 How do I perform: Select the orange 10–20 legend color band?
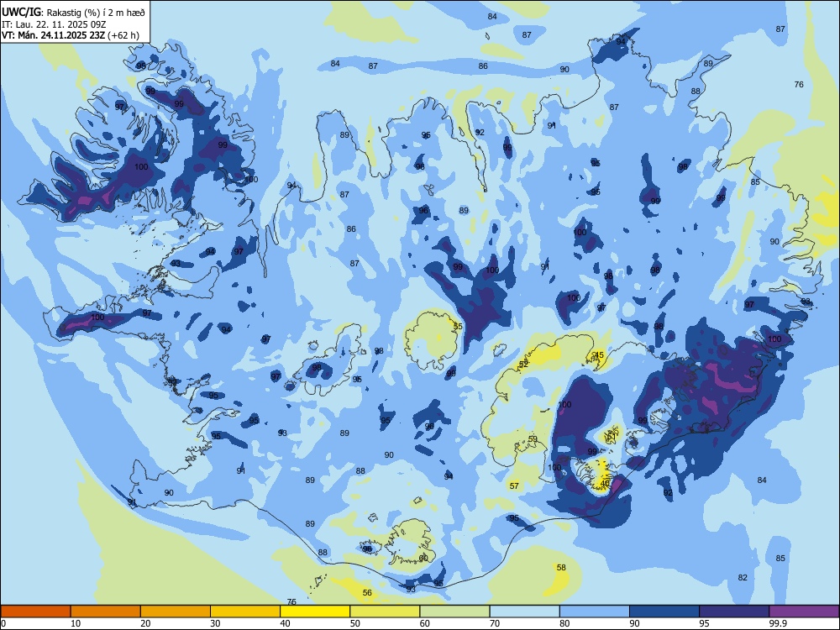106,612
